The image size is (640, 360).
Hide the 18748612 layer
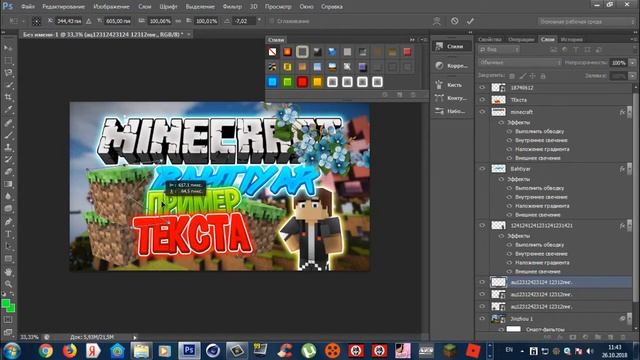coord(482,87)
